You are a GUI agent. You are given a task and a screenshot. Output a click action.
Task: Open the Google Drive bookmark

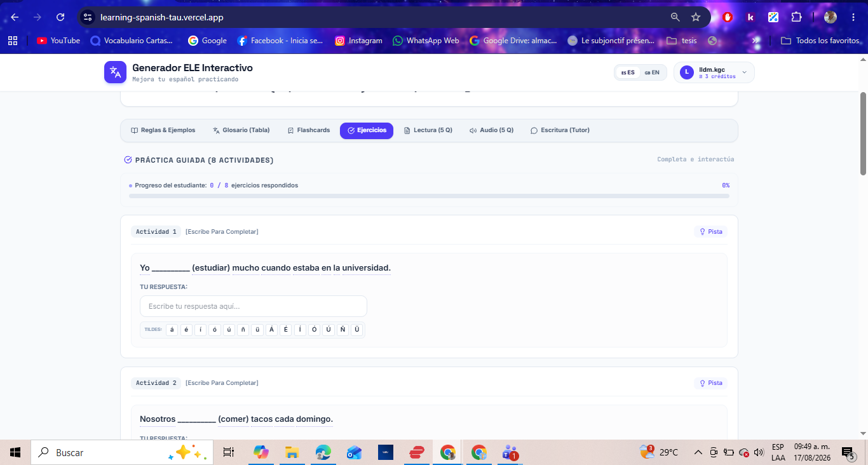point(513,41)
